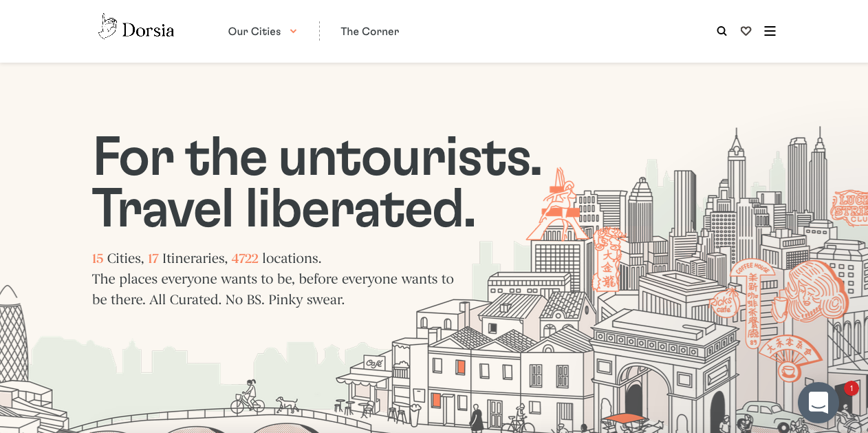Click the 4722 locations figure
This screenshot has width=868, height=433.
(245, 258)
